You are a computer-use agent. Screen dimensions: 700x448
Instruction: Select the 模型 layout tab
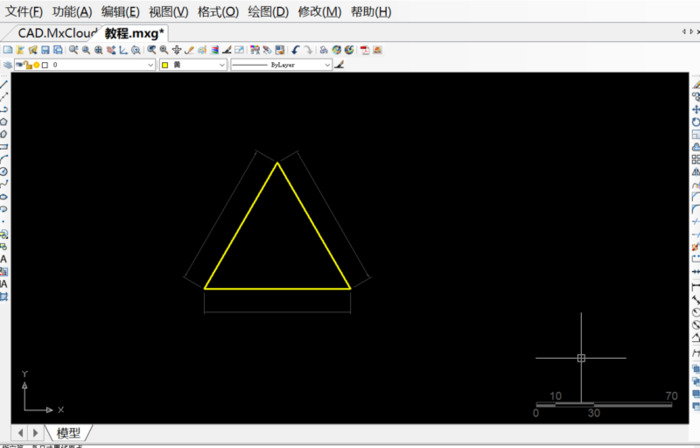point(68,432)
